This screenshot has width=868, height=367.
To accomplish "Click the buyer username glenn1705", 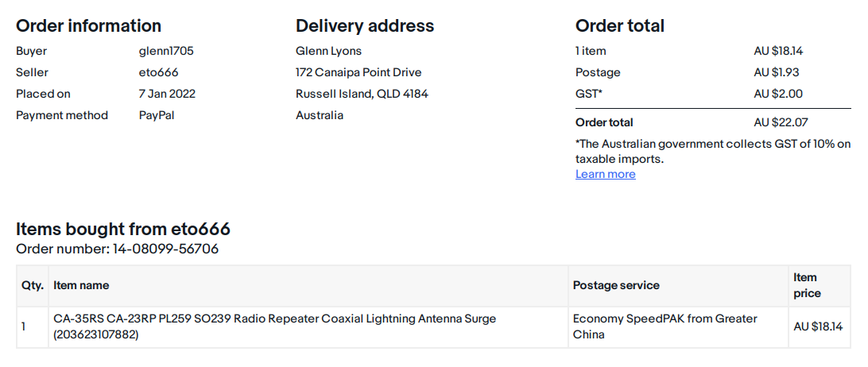I will 166,51.
